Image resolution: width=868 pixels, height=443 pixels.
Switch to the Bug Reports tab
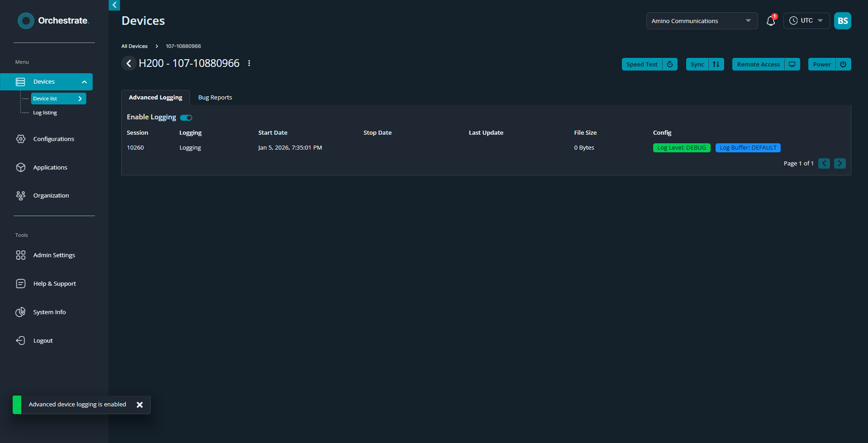pos(215,98)
